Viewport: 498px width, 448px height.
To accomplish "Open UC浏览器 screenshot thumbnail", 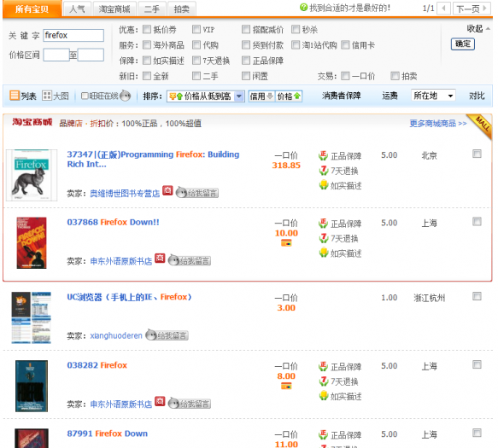I will 31,317.
